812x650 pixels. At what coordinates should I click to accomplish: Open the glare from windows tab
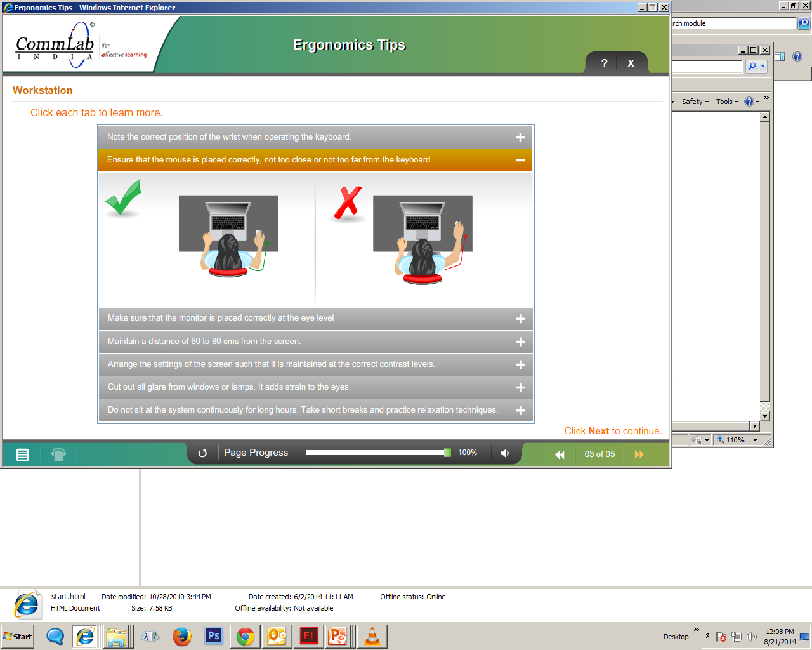pos(520,387)
